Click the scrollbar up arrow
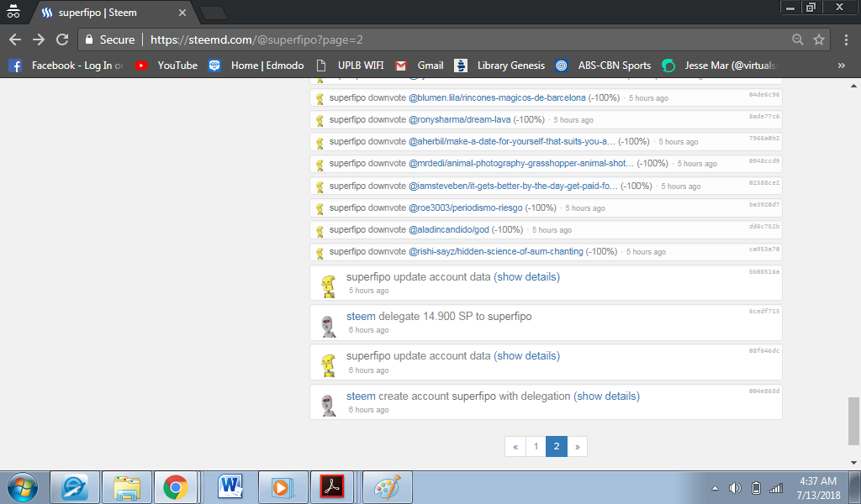Image resolution: width=861 pixels, height=504 pixels. (853, 86)
